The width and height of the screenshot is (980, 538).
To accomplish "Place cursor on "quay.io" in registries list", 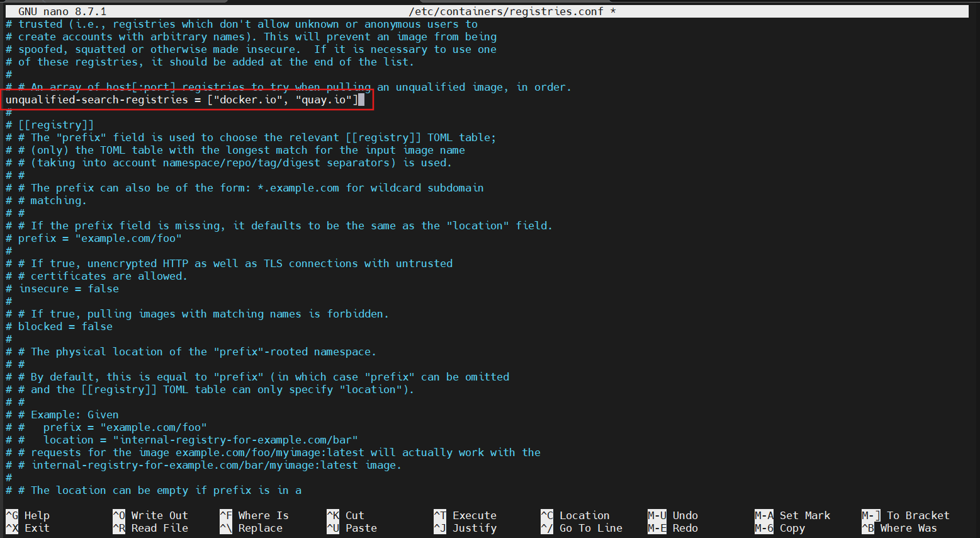I will [324, 100].
